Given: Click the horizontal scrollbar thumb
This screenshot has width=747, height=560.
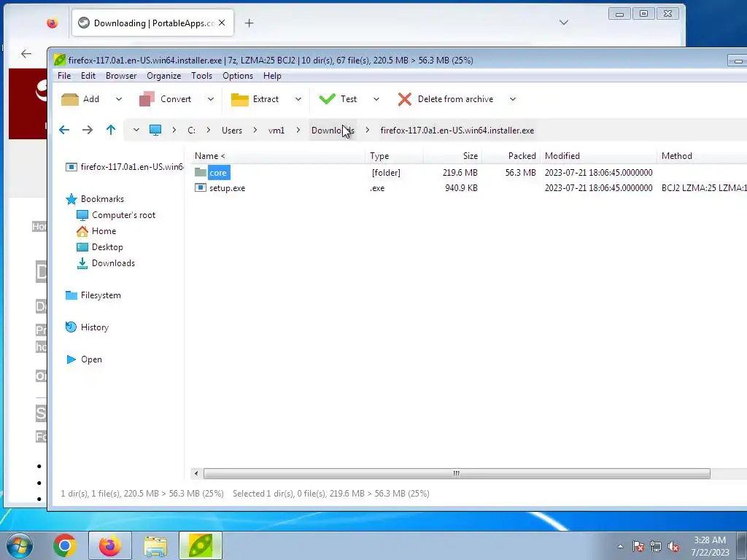Looking at the screenshot, I should coord(457,473).
